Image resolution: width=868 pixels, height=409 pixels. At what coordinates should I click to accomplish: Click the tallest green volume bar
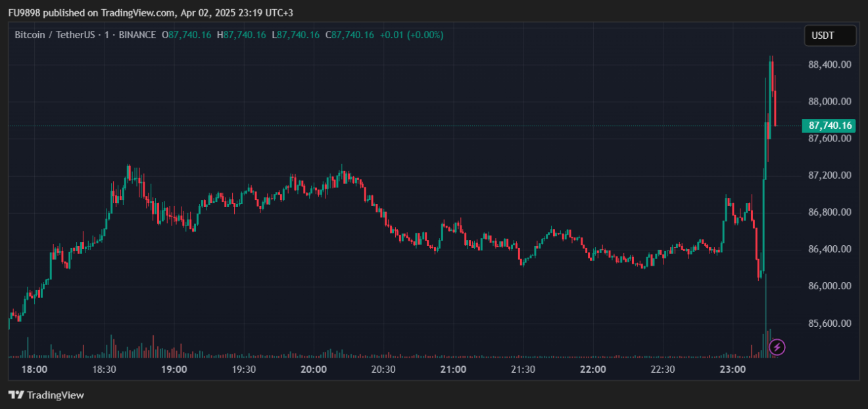click(766, 316)
